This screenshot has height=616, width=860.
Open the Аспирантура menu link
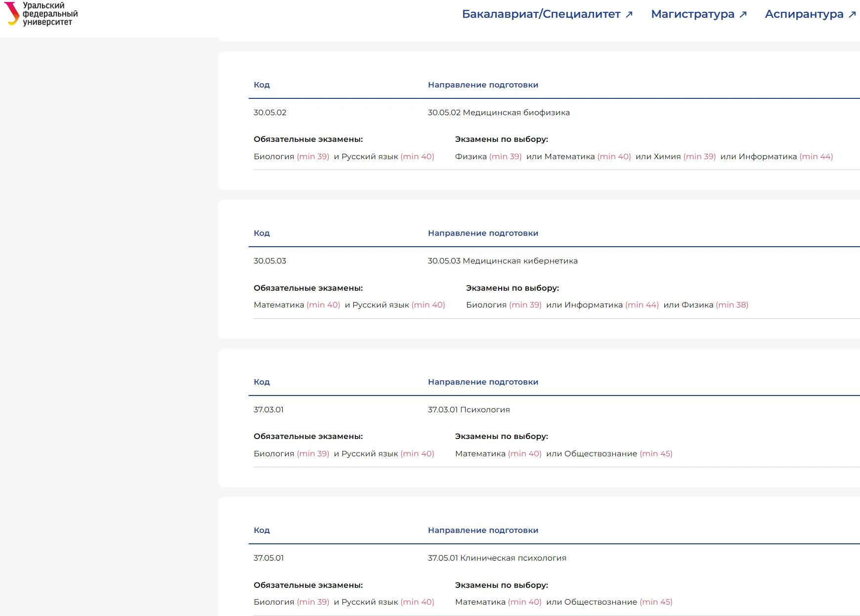(x=804, y=14)
